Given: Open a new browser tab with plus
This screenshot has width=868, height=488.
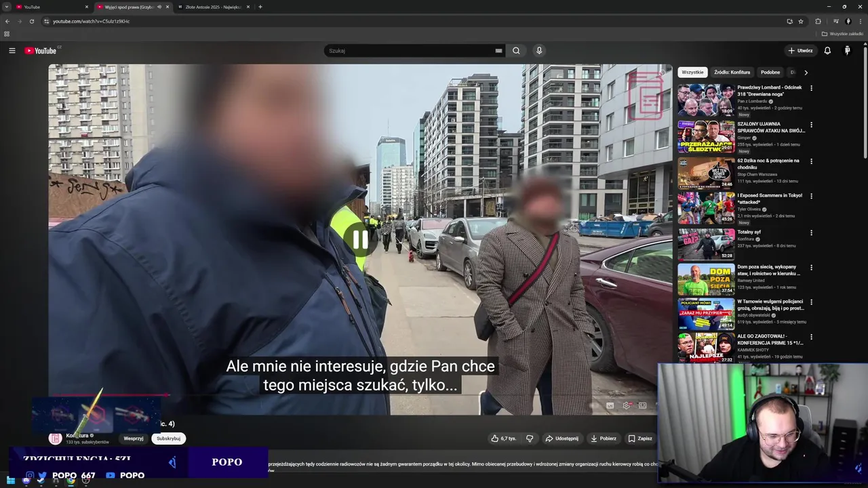Looking at the screenshot, I should pos(260,7).
